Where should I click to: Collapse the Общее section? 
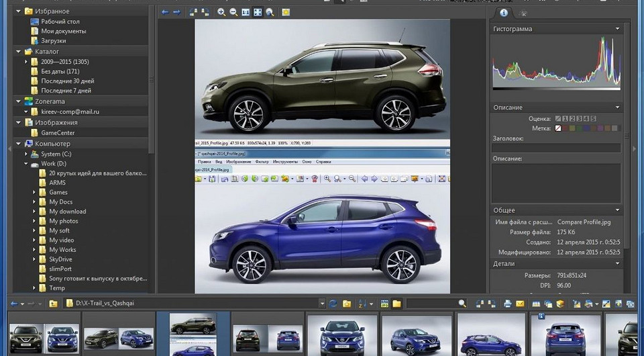coord(617,210)
